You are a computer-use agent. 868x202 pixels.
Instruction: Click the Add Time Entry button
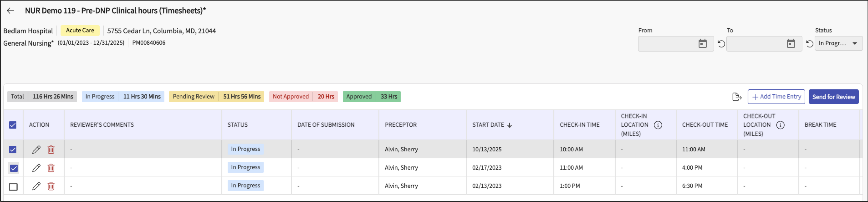(776, 97)
